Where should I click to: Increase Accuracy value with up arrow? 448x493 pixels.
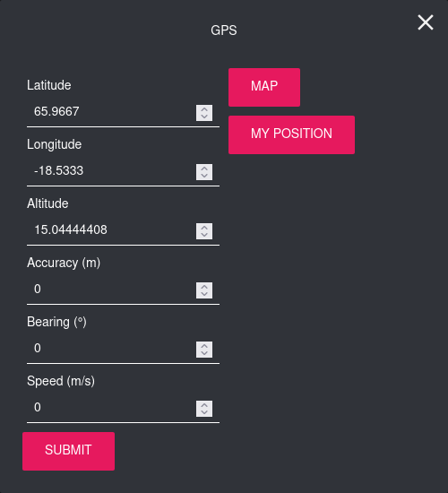click(204, 287)
